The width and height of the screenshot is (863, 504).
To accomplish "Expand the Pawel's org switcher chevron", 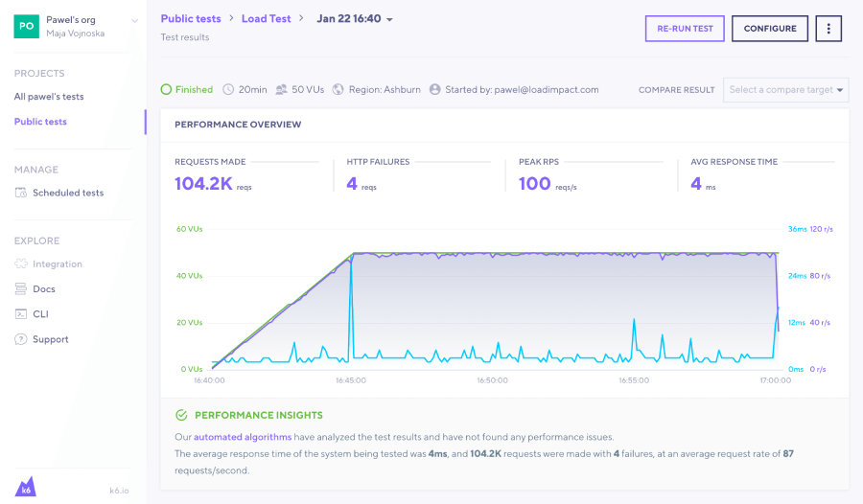I will pos(134,20).
